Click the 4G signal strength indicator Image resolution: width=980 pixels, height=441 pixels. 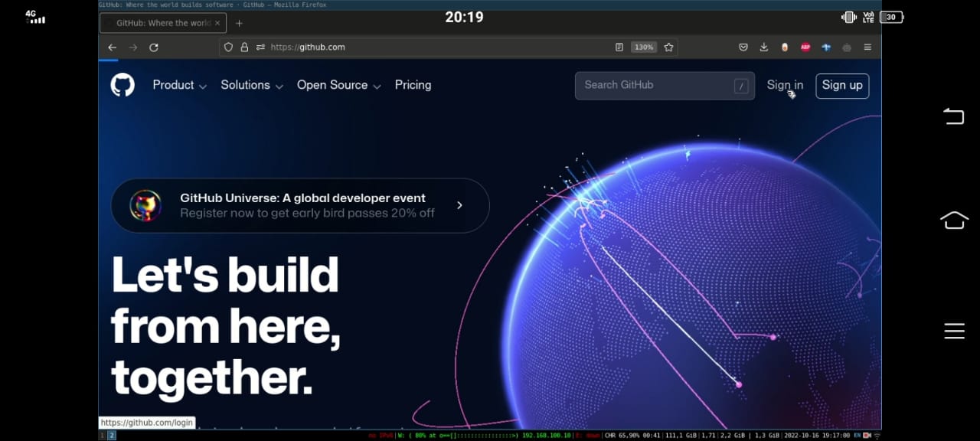[35, 17]
